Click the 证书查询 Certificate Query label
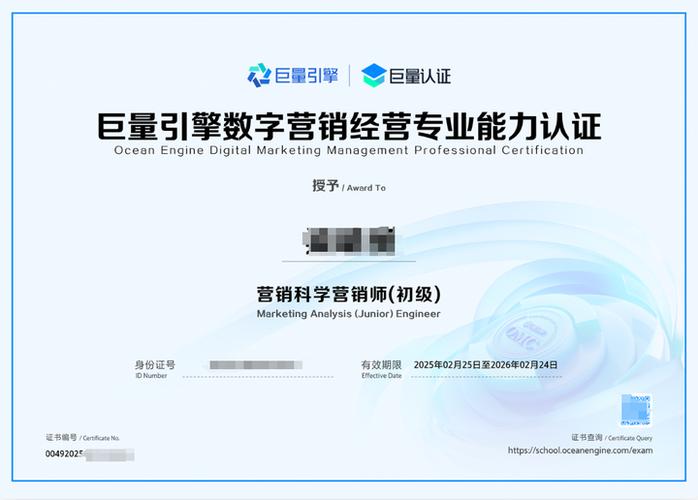Screen dimensions: 698x500 (x=612, y=438)
